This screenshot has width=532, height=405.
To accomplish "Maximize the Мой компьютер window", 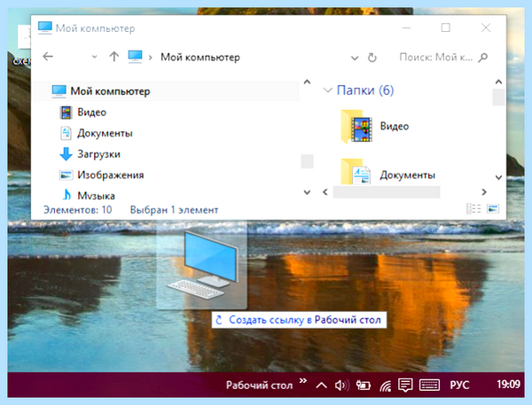I will [x=446, y=27].
